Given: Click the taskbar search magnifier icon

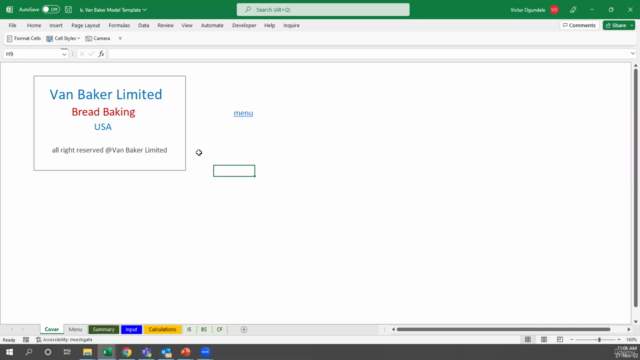Looking at the screenshot, I should (29, 352).
